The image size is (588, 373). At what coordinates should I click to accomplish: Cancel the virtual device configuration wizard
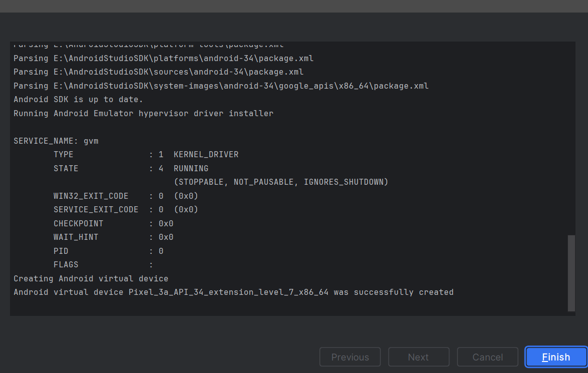487,357
